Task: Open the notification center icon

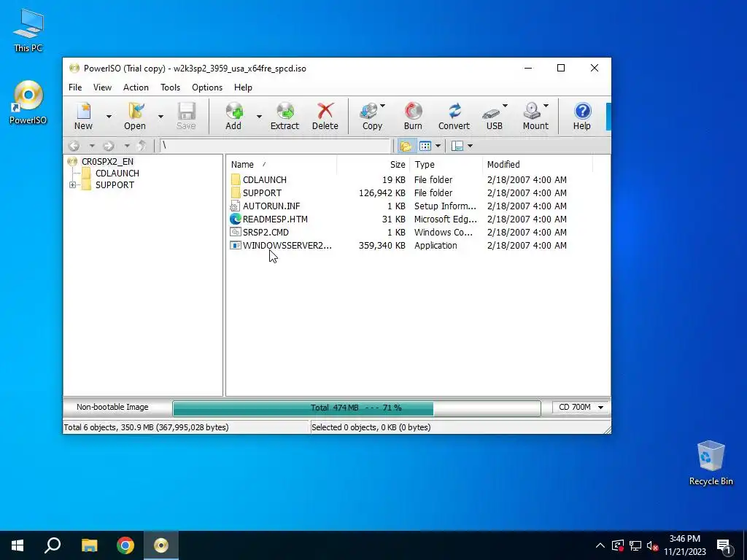Action: click(x=724, y=546)
